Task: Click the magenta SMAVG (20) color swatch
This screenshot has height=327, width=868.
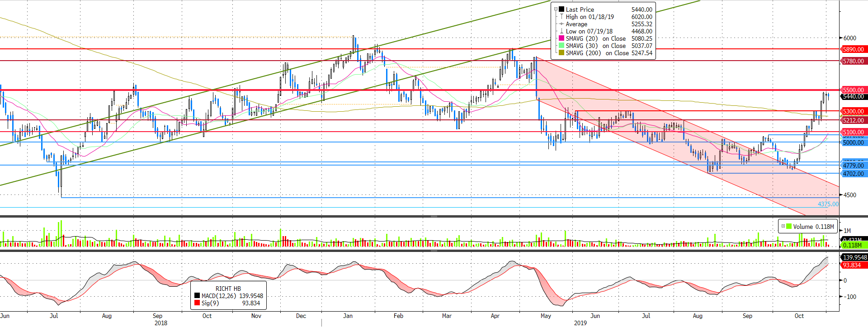Action: tap(561, 38)
